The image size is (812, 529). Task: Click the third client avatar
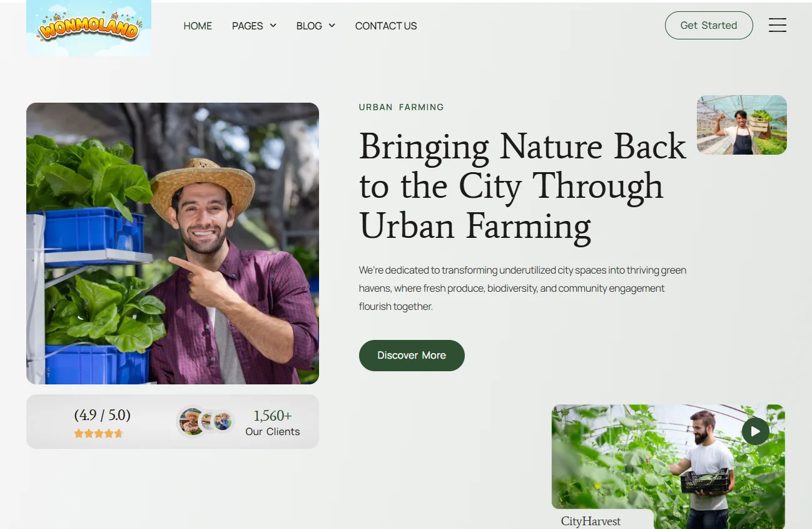[223, 421]
